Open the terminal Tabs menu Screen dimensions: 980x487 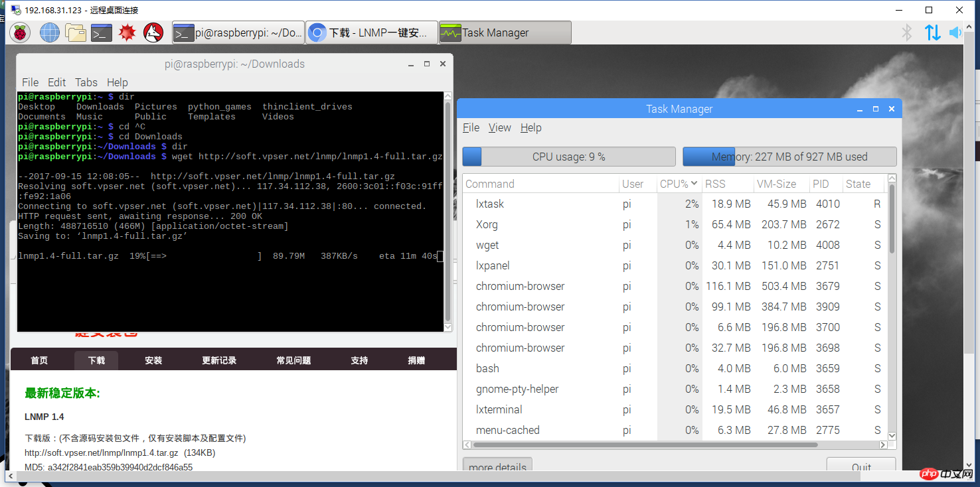coord(86,82)
